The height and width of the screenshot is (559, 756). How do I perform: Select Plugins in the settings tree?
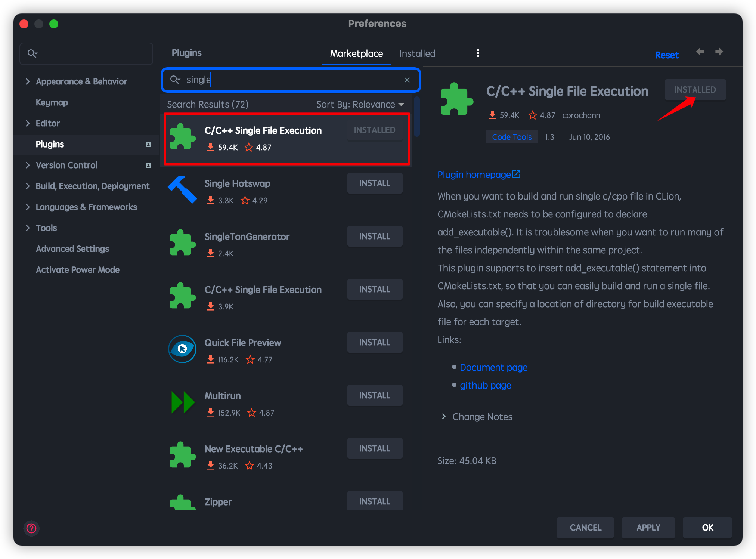point(50,144)
